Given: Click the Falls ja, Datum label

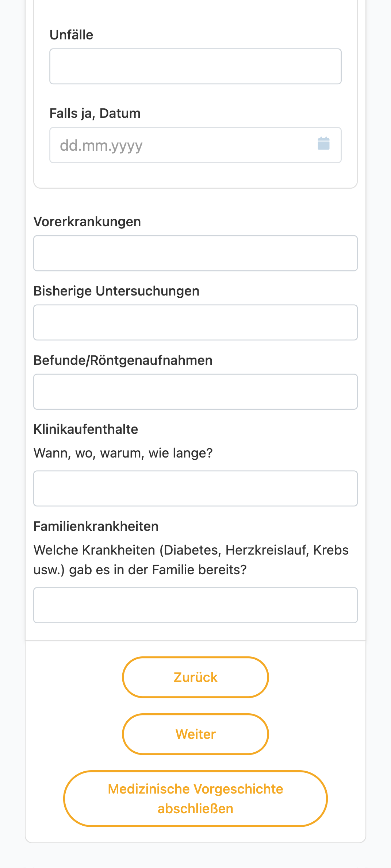Looking at the screenshot, I should coord(95,113).
